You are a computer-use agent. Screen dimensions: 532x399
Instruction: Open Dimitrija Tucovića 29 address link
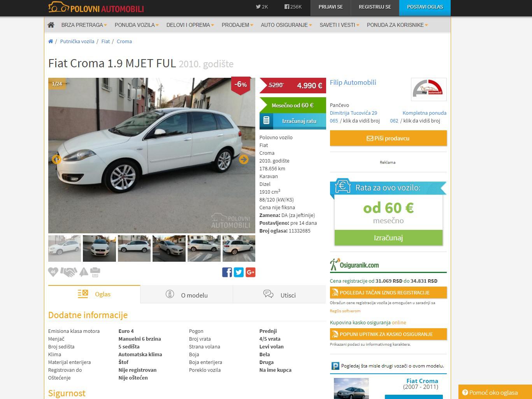pyautogui.click(x=353, y=113)
